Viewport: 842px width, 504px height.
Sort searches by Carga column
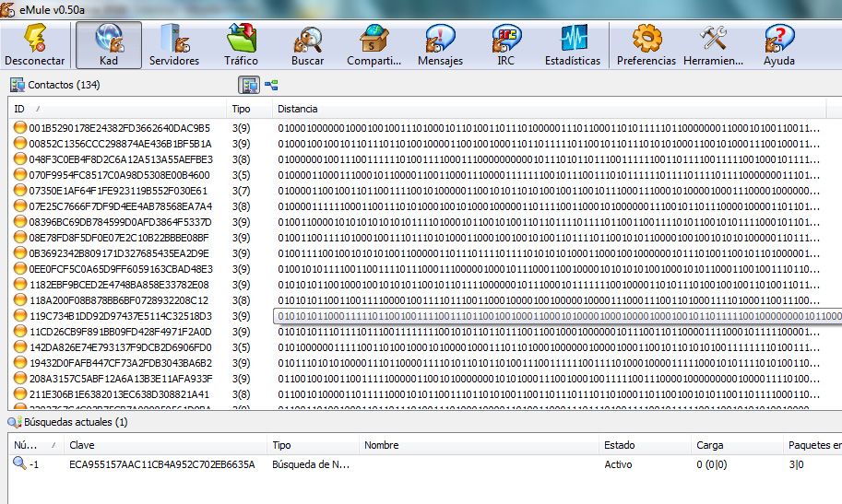[x=737, y=445]
